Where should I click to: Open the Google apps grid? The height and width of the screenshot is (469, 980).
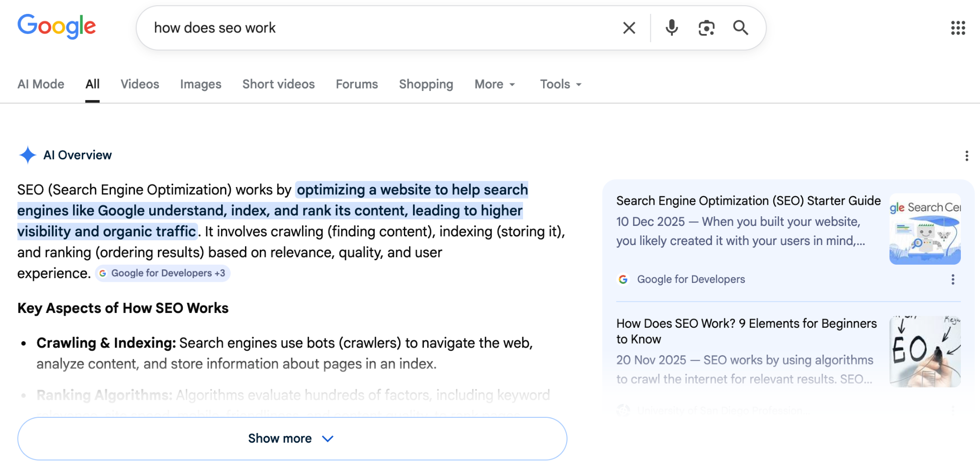(x=958, y=28)
